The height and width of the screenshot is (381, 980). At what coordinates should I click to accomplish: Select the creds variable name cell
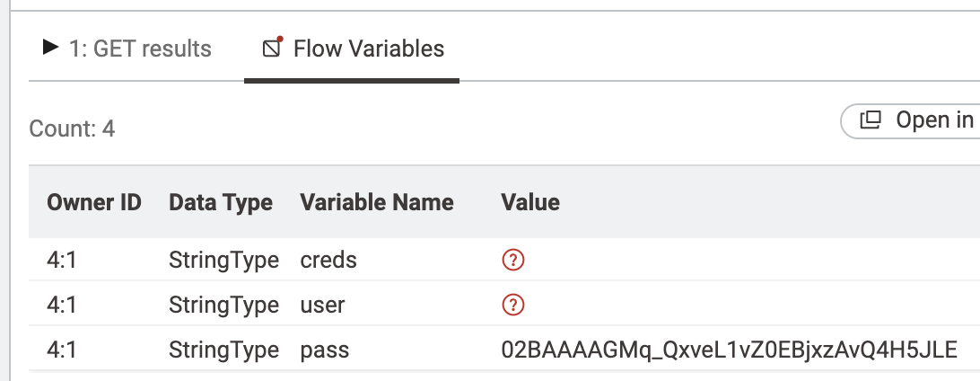coord(328,261)
